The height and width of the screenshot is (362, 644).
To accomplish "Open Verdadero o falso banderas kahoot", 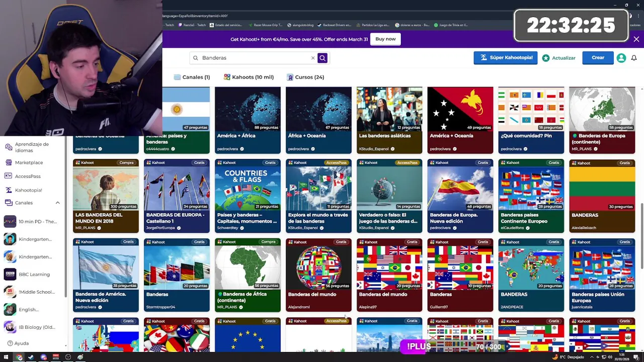I will (x=389, y=196).
